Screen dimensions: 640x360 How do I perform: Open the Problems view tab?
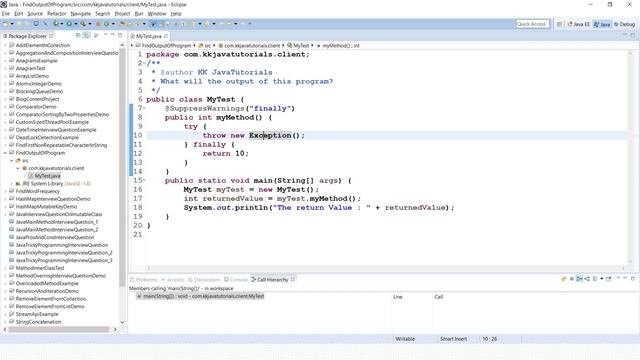click(144, 280)
